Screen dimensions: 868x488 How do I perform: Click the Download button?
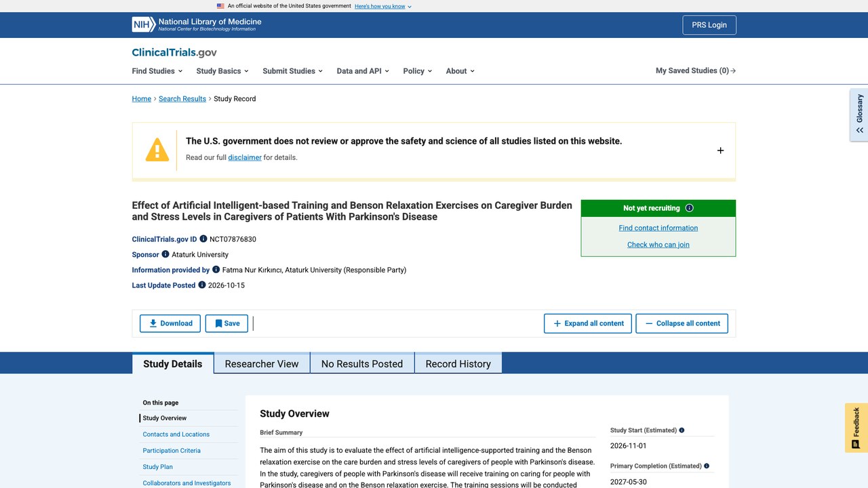point(170,323)
